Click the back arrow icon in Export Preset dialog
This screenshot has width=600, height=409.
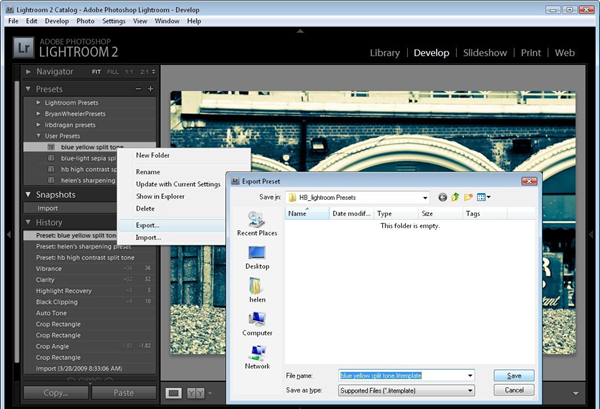point(442,197)
